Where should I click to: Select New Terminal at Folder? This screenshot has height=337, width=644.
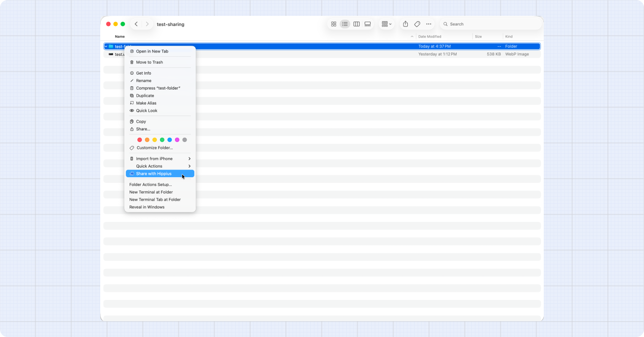click(x=160, y=192)
